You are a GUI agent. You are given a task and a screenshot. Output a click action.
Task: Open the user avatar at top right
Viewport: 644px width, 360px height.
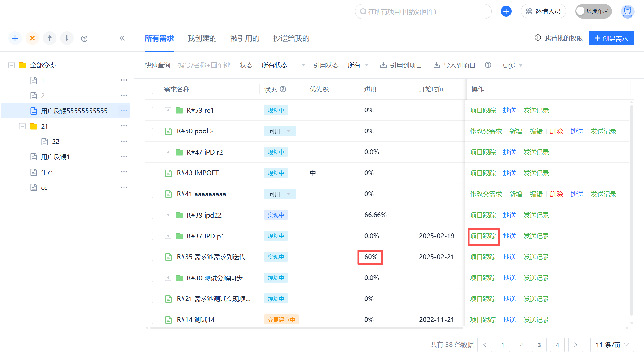(x=627, y=12)
